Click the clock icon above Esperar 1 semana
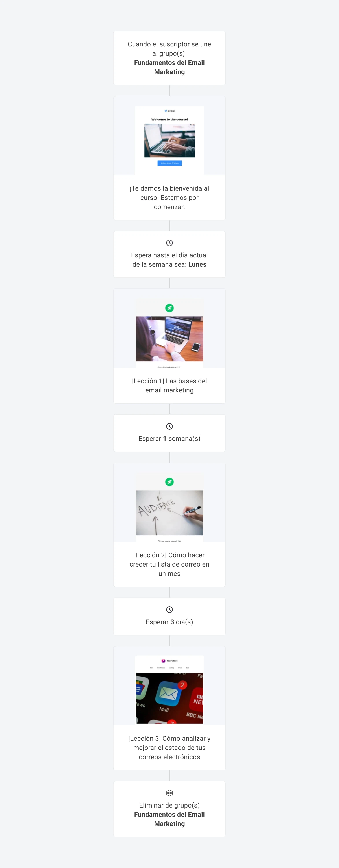 point(169,426)
